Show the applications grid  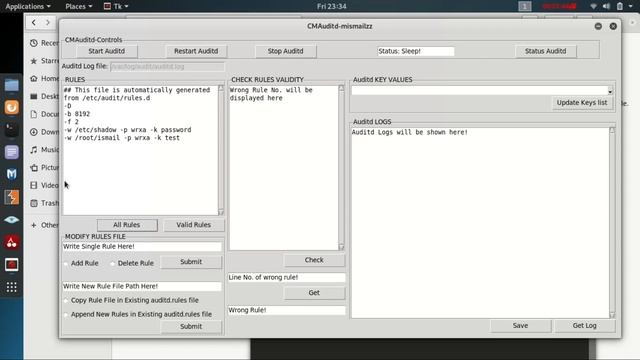[x=11, y=287]
